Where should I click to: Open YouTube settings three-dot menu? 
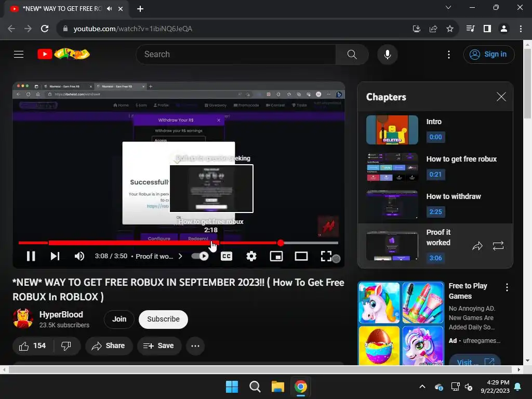pos(448,54)
